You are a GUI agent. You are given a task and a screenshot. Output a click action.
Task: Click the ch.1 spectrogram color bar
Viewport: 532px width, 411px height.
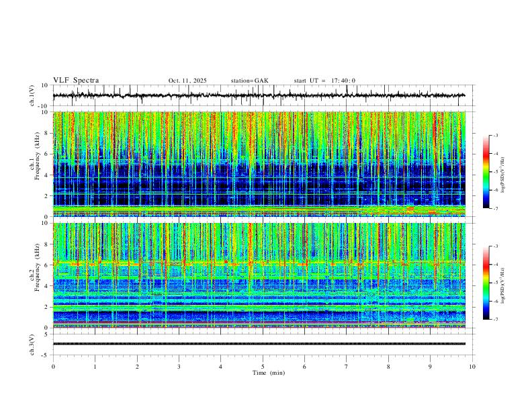486,172
